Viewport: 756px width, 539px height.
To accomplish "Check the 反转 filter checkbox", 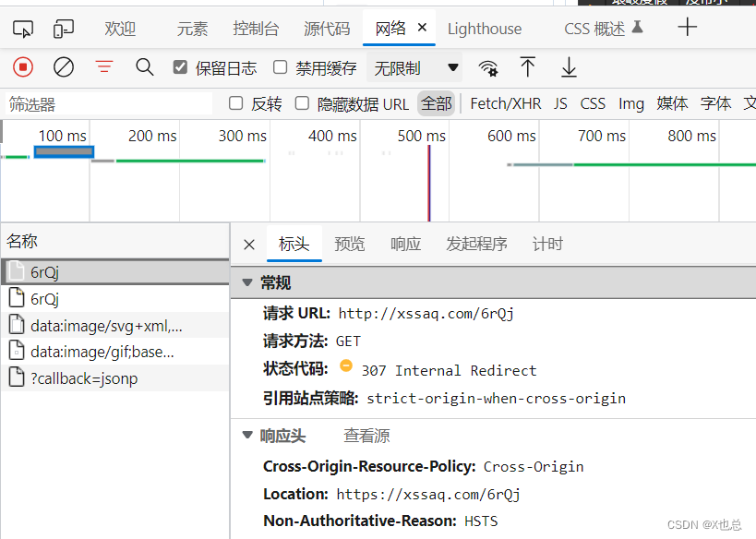I will tap(235, 102).
